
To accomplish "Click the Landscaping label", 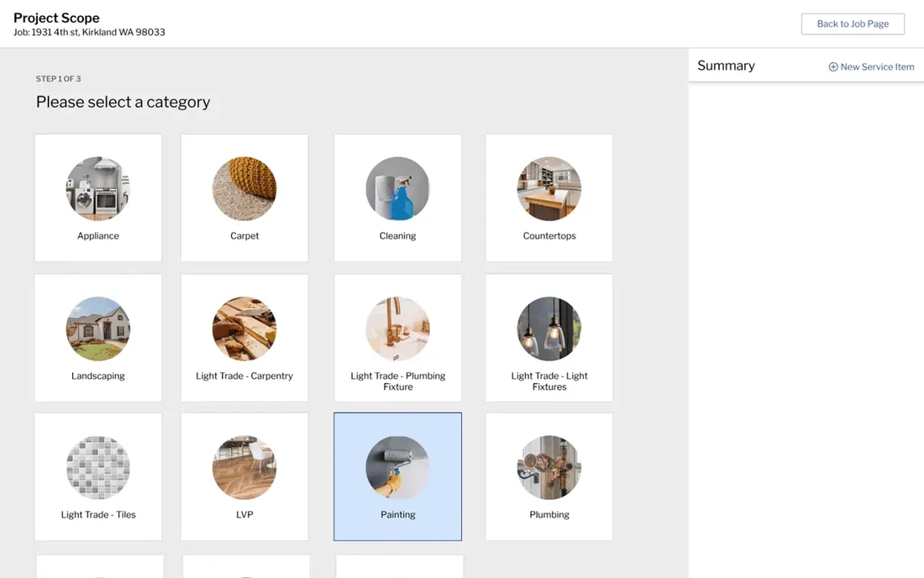I will click(97, 376).
